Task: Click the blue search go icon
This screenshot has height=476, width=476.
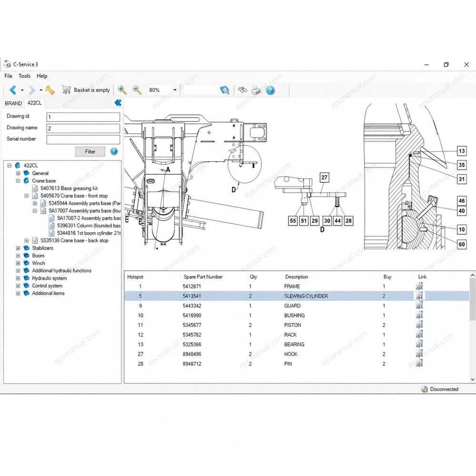Action: (225, 90)
